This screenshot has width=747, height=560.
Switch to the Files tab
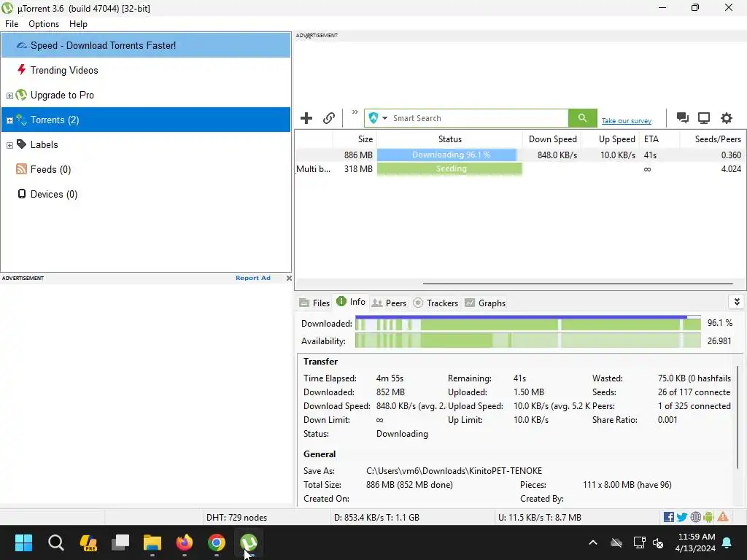point(314,303)
